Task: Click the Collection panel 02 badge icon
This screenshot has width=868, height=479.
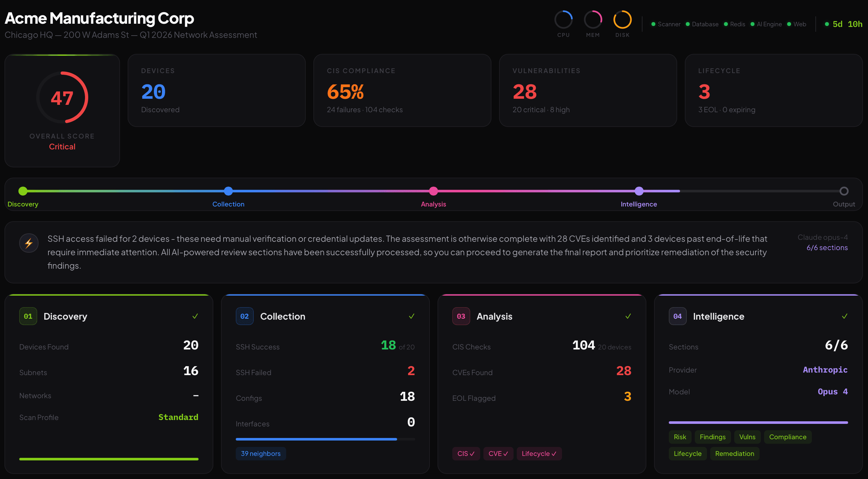Action: 245,316
